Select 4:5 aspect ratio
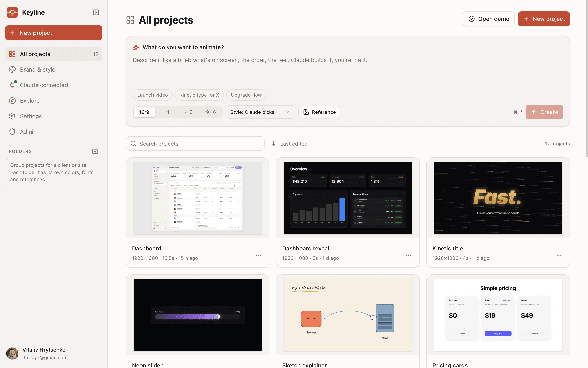The width and height of the screenshot is (588, 368). tap(189, 112)
